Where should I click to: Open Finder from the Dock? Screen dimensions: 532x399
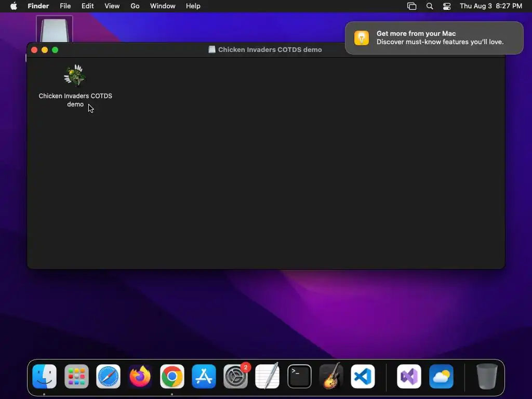[45, 376]
